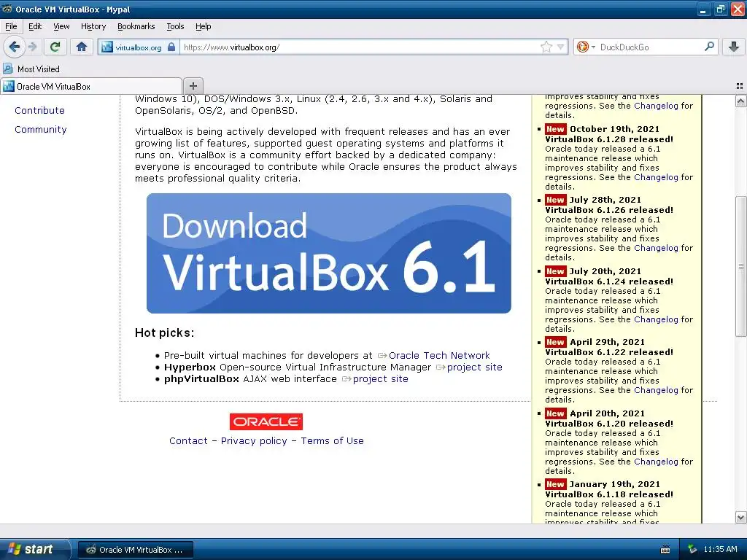Click the New badge beside January 19th, 2021
Screen dimensions: 747x560
point(555,484)
